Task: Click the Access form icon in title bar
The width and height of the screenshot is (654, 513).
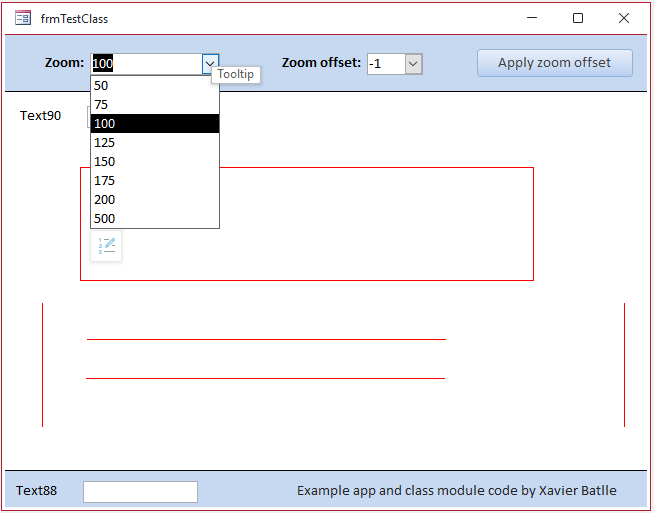Action: [23, 18]
